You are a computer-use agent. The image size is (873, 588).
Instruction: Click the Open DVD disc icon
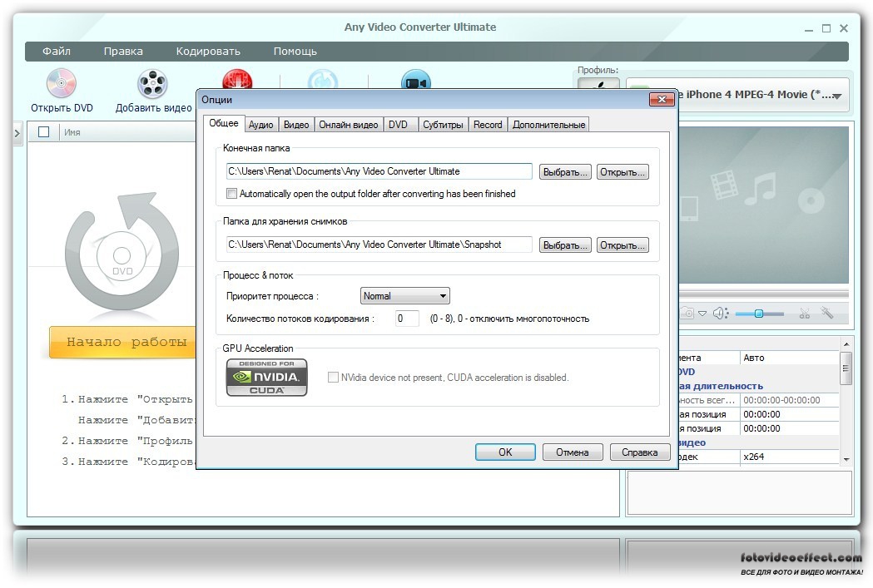[62, 83]
